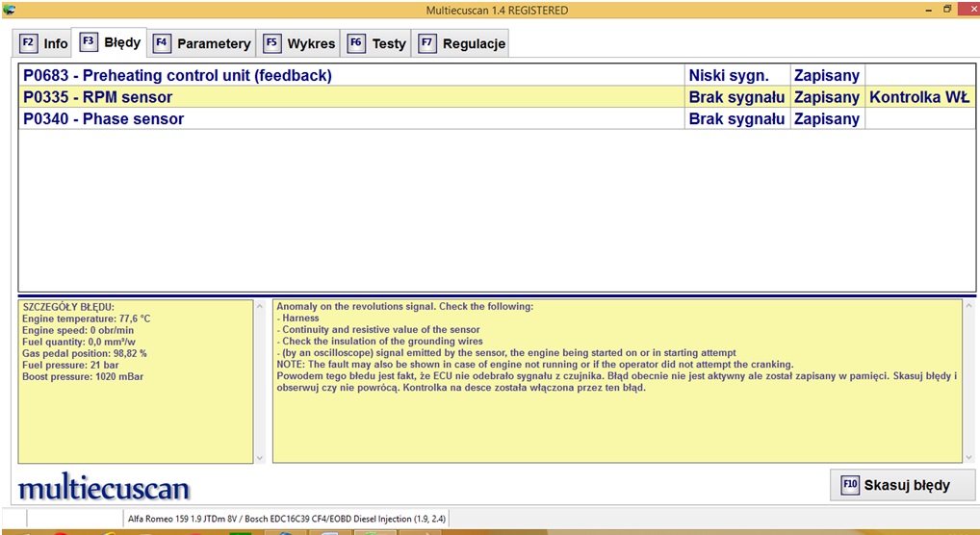Select the P0683 Preheating control unit fault

point(497,75)
